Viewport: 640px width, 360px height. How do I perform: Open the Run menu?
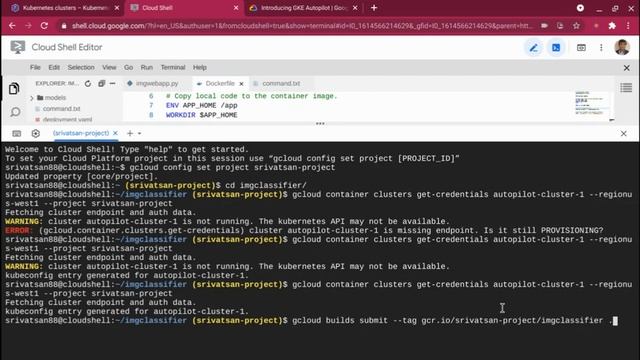coord(147,67)
